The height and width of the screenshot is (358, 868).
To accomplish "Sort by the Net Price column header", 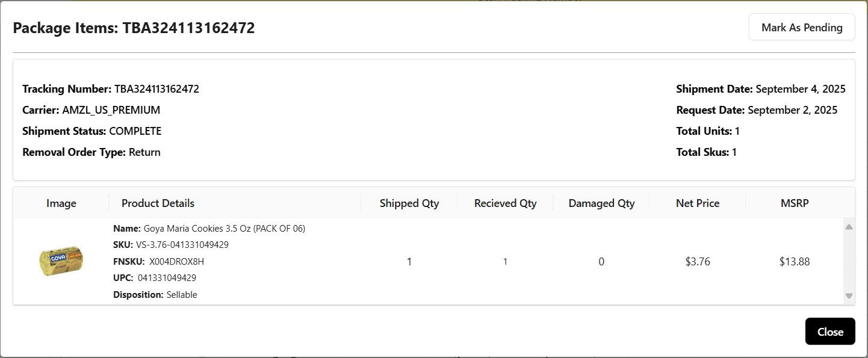I will click(x=697, y=203).
